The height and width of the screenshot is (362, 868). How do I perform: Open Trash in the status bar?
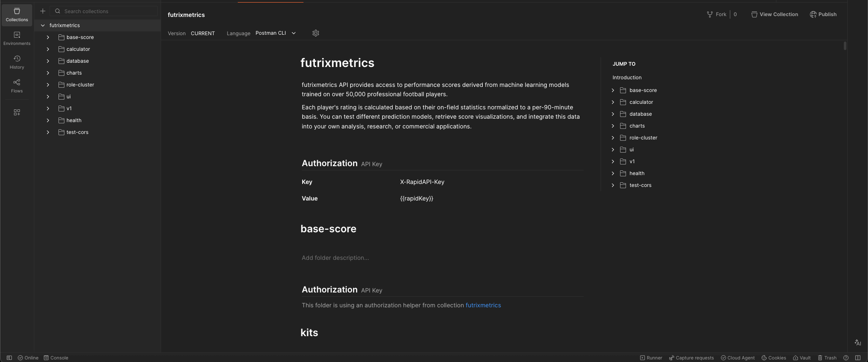click(x=827, y=358)
